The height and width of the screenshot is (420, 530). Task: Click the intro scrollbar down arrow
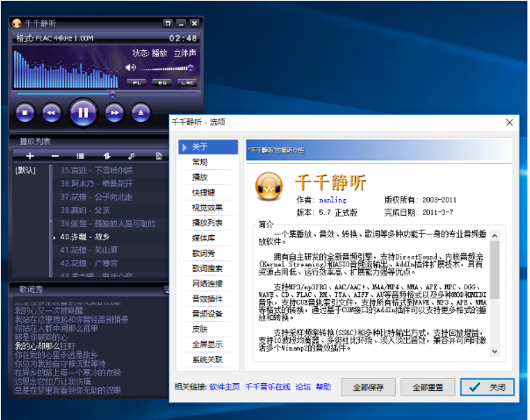coord(495,352)
